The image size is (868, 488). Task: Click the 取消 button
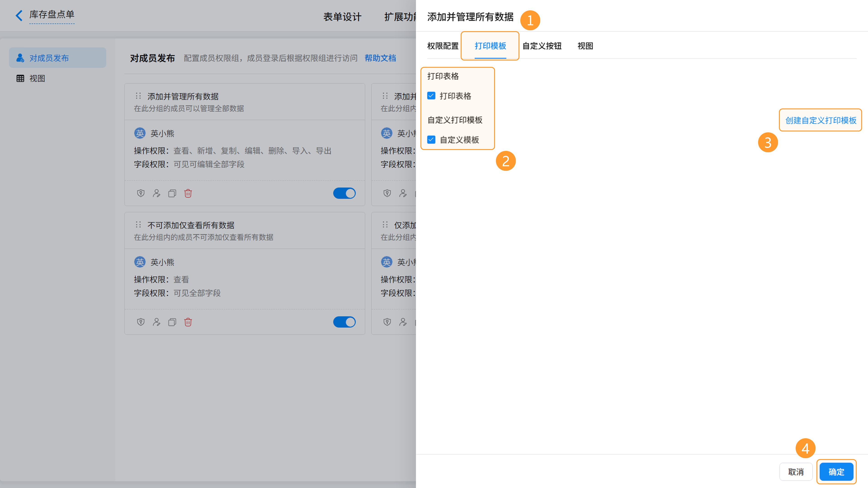[x=796, y=472]
